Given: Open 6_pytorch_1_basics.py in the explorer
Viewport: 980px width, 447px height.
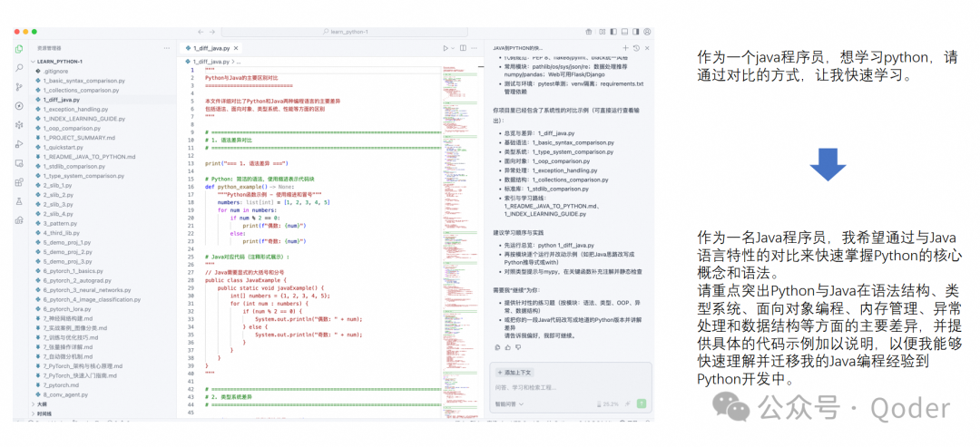Looking at the screenshot, I should coord(73,271).
